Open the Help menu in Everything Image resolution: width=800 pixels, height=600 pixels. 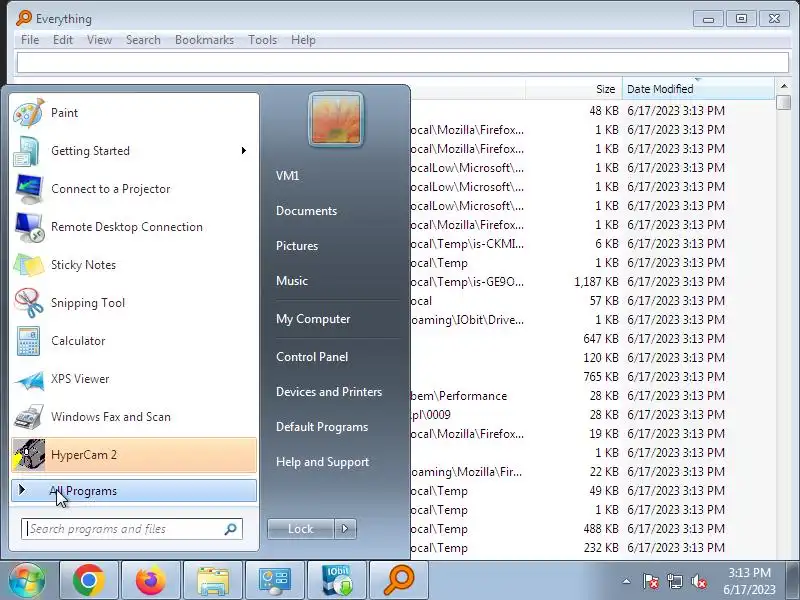(303, 40)
